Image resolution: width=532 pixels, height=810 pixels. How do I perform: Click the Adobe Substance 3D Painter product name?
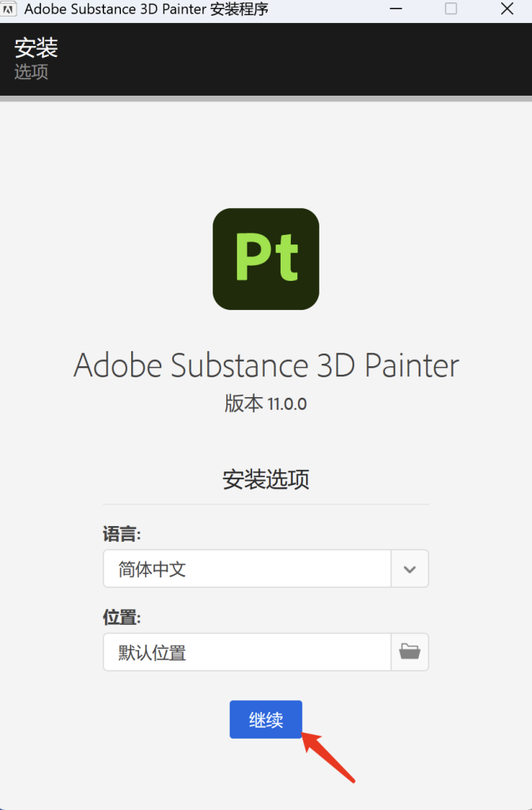pos(266,366)
